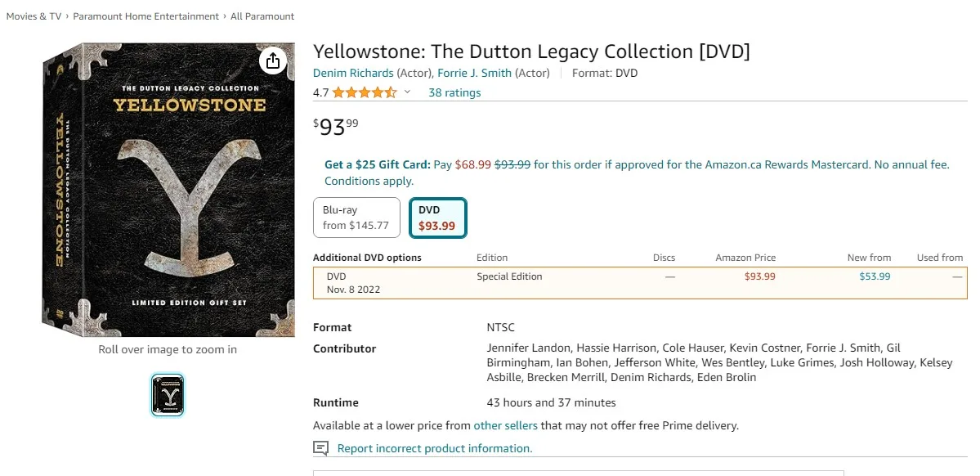This screenshot has height=476, width=980.
Task: Click the $93.99 Amazon Price link
Action: click(759, 276)
